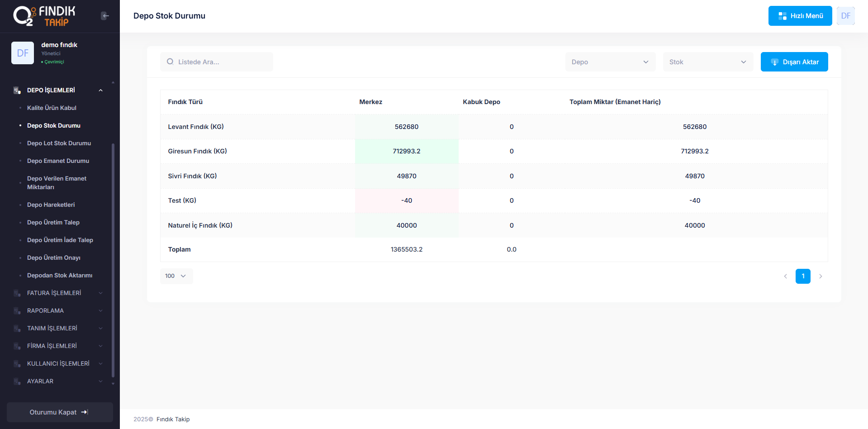Click the sidebar vertical scrollbar
The image size is (868, 429).
point(113,260)
